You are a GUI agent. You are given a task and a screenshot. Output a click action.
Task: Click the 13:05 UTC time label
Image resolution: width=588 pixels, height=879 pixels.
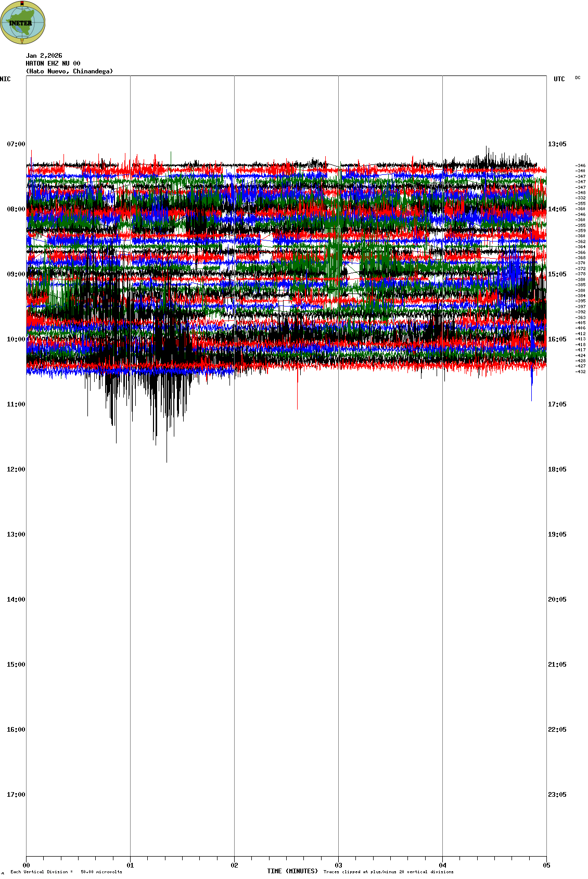[x=557, y=144]
